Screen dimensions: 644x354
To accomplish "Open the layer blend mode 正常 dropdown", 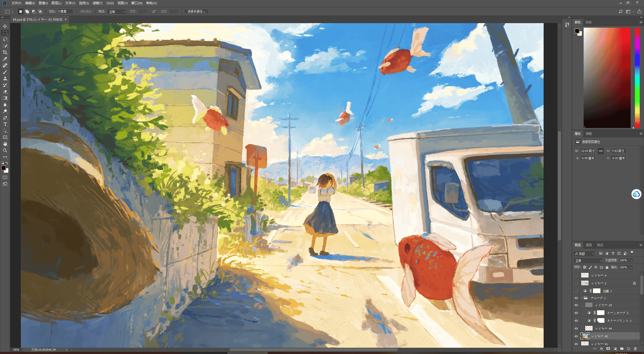I will pos(588,260).
